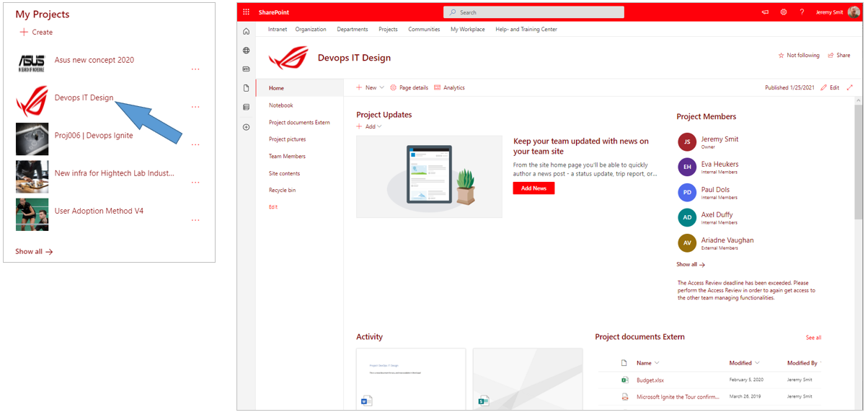
Task: Open the help question mark icon
Action: pyautogui.click(x=802, y=12)
